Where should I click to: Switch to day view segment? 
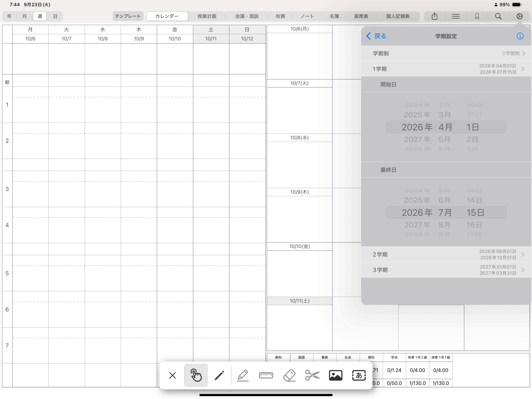click(55, 16)
